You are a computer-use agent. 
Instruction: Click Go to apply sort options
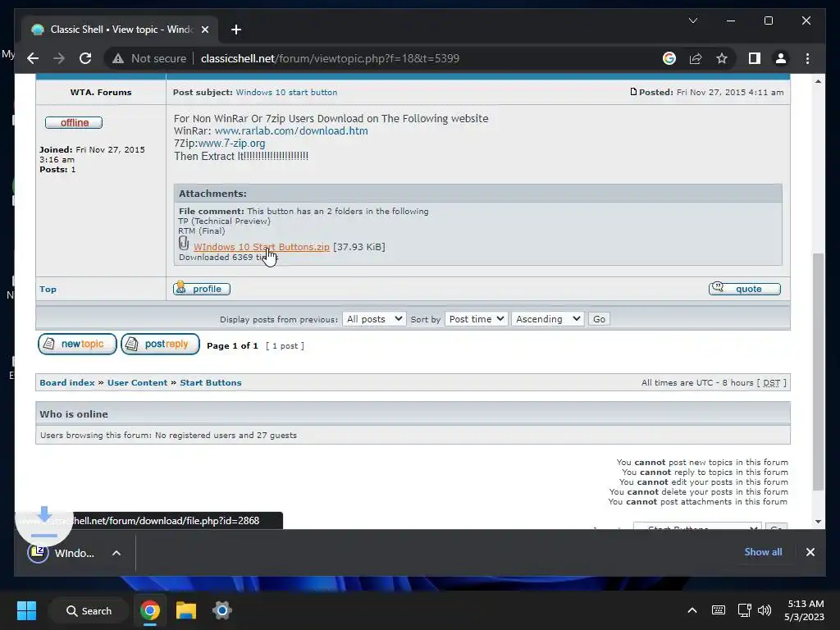click(599, 319)
